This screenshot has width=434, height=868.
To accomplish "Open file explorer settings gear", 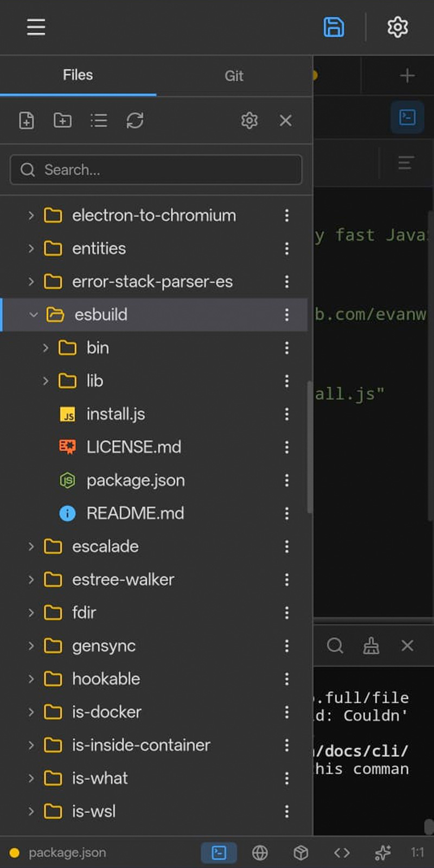I will pyautogui.click(x=249, y=120).
